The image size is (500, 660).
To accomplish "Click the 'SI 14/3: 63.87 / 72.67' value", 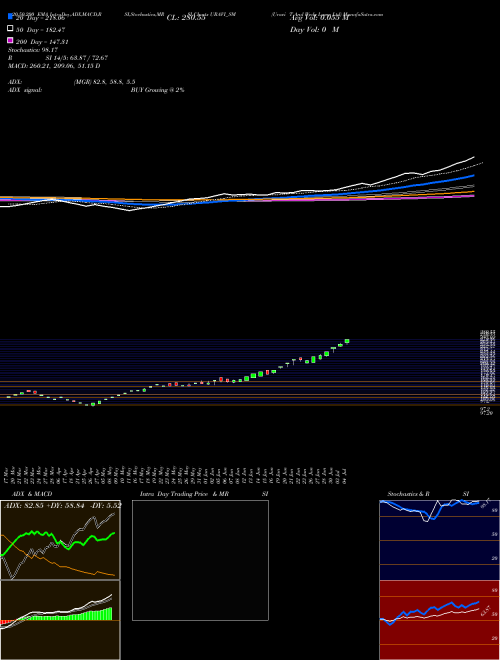I will pos(77,58).
